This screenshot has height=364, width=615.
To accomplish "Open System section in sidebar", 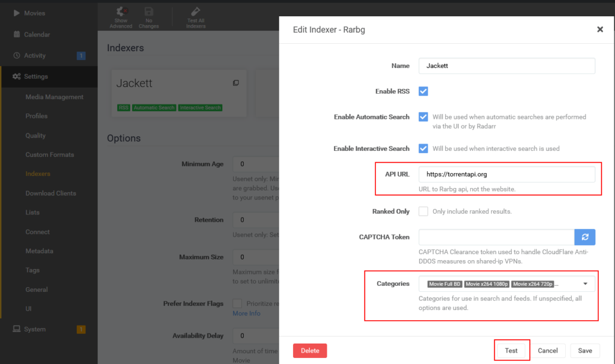I will pyautogui.click(x=34, y=329).
